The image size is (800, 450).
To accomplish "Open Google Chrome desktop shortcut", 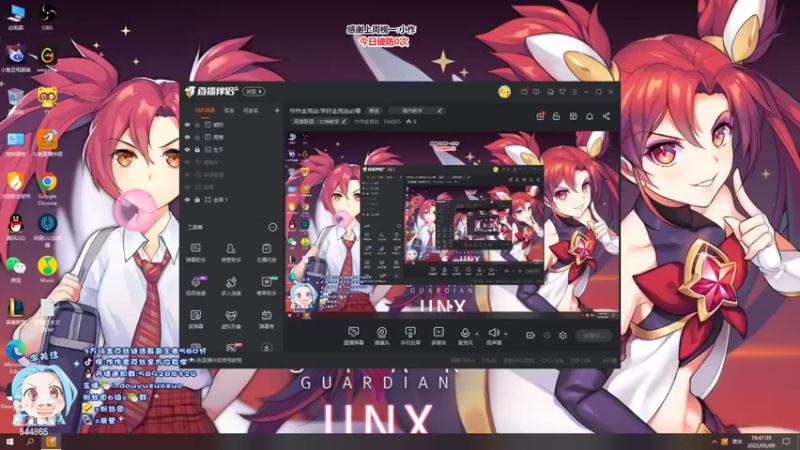I will (x=47, y=189).
